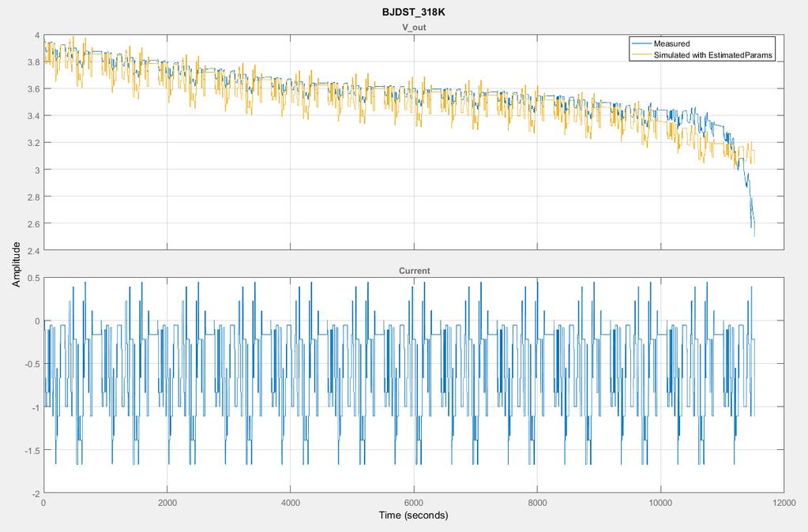Click the 3.6 tick label on V_out axis
Screen dimensions: 808x532
[x=33, y=89]
